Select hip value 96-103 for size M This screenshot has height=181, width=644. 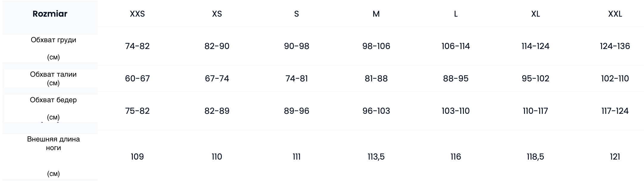click(x=376, y=111)
